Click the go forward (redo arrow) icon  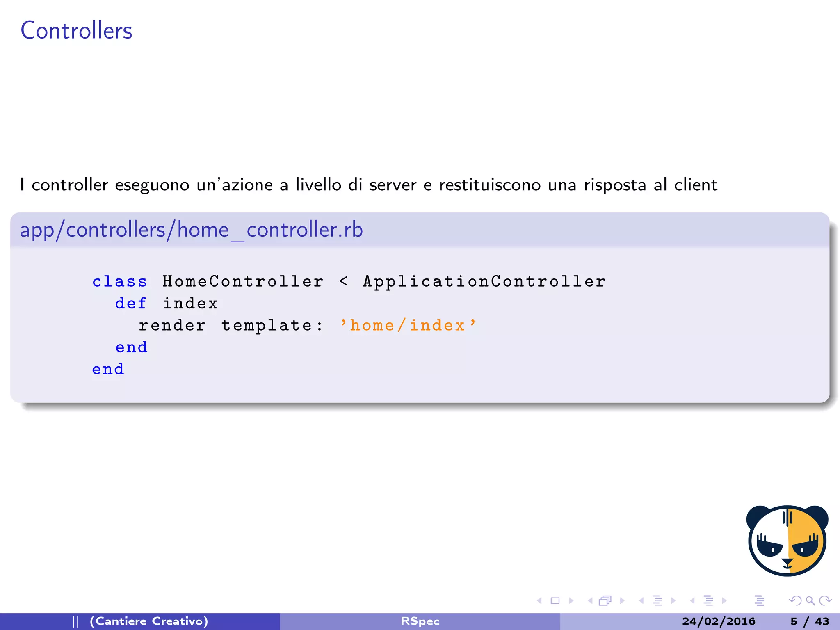pos(825,600)
